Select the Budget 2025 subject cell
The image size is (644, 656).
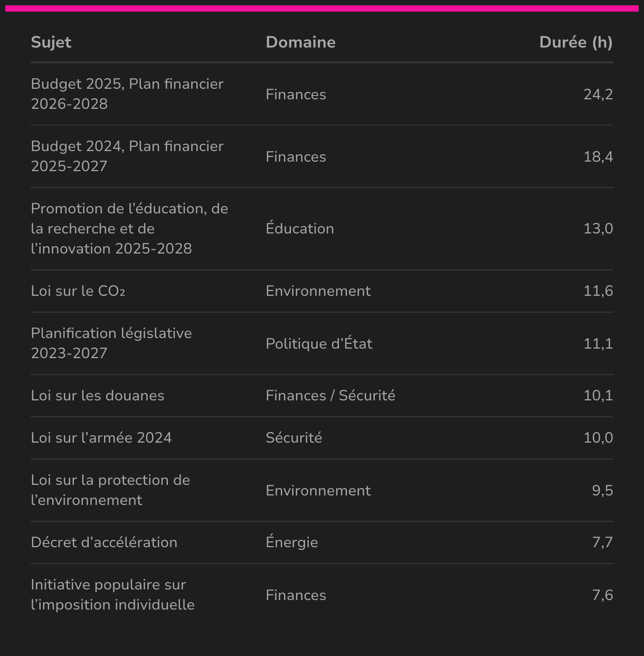[x=127, y=94]
